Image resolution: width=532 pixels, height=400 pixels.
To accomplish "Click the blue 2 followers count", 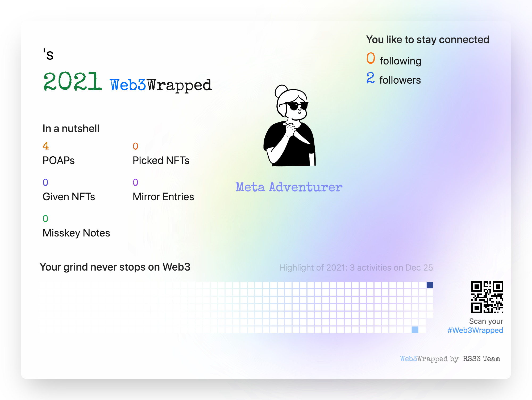I will click(x=371, y=78).
